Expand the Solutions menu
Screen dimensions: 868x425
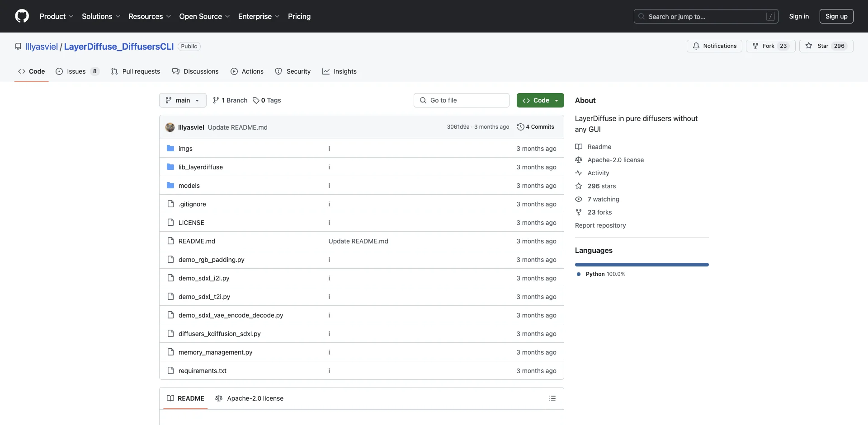tap(101, 16)
